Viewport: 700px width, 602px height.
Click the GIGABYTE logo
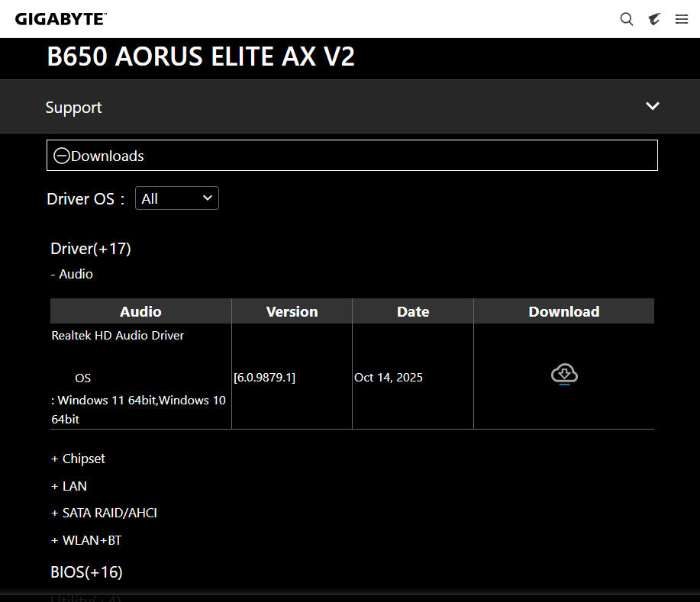point(61,19)
